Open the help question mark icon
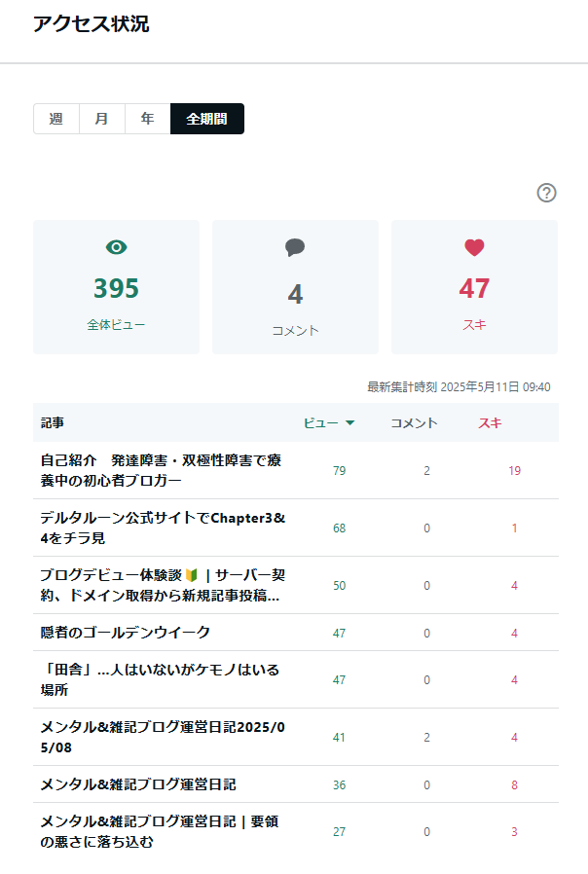This screenshot has width=588, height=874. coord(546,193)
